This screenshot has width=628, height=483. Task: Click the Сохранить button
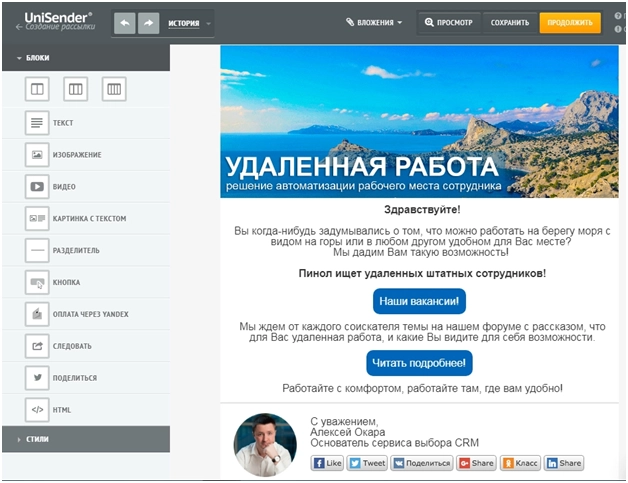[510, 22]
